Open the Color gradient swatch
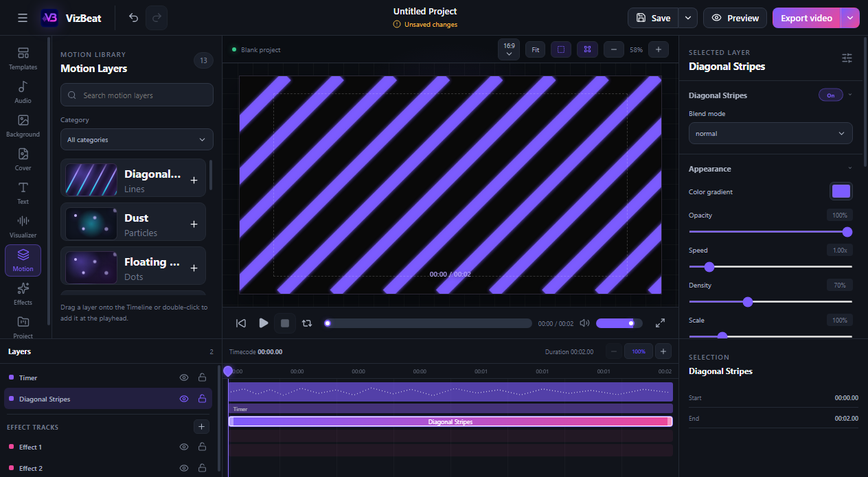 point(841,191)
